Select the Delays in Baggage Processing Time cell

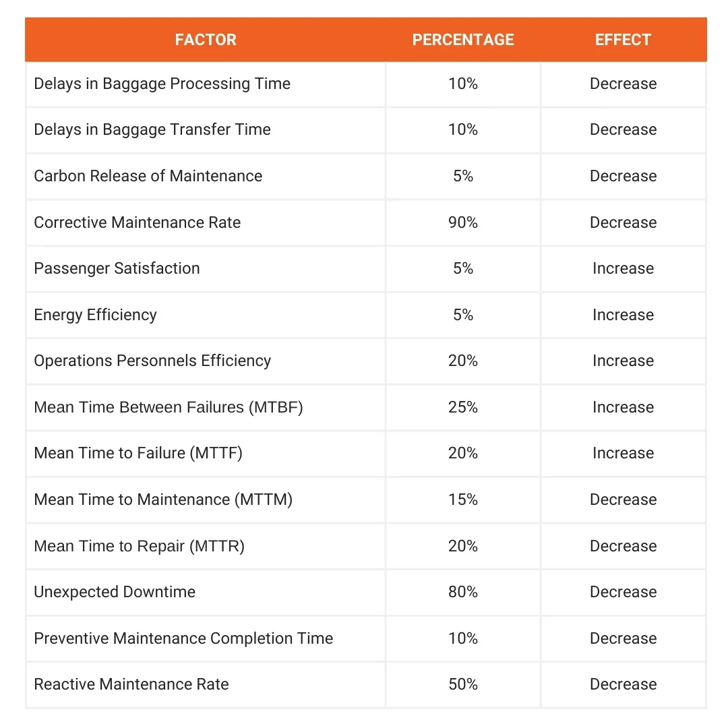pos(206,84)
